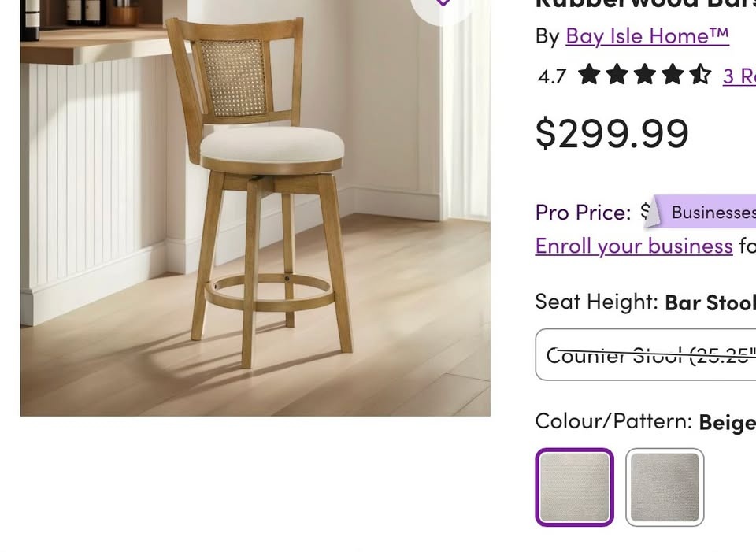The image size is (756, 552).
Task: Click the fourth rating star
Action: (673, 75)
